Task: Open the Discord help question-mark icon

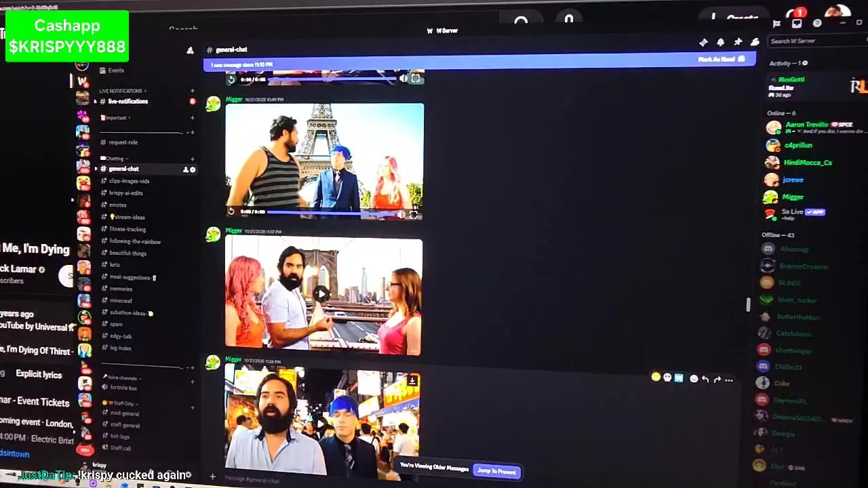Action: 817,23
